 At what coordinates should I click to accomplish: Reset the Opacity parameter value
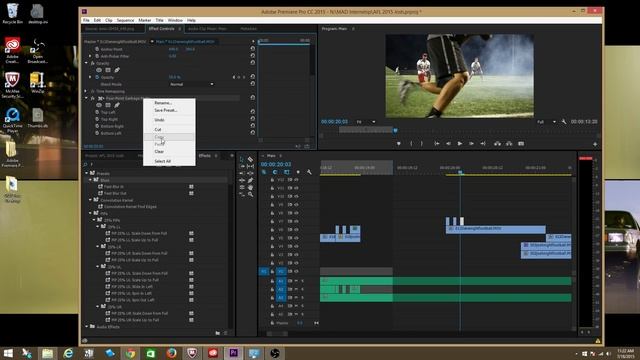point(253,77)
